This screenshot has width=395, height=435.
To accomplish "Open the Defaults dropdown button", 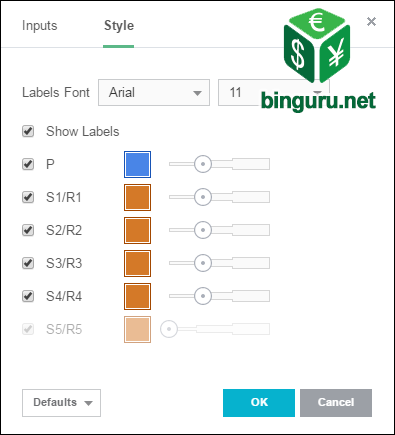I will (61, 403).
